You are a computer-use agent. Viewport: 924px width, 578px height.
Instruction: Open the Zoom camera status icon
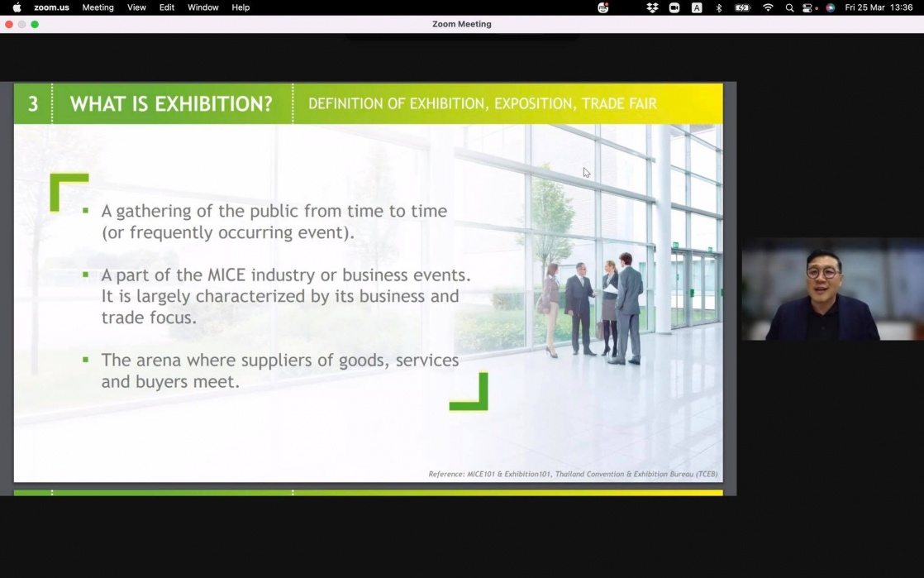674,7
